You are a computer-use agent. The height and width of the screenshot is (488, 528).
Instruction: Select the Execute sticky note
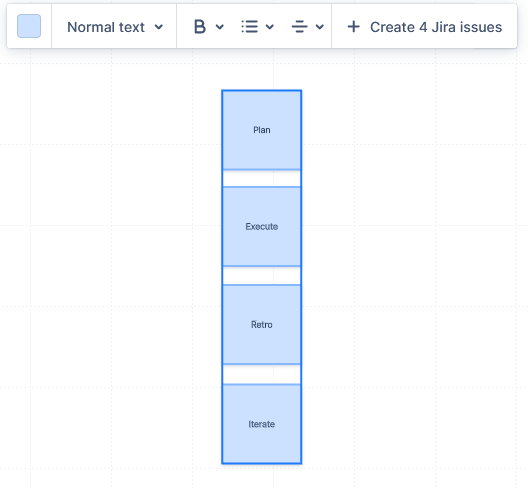point(262,226)
